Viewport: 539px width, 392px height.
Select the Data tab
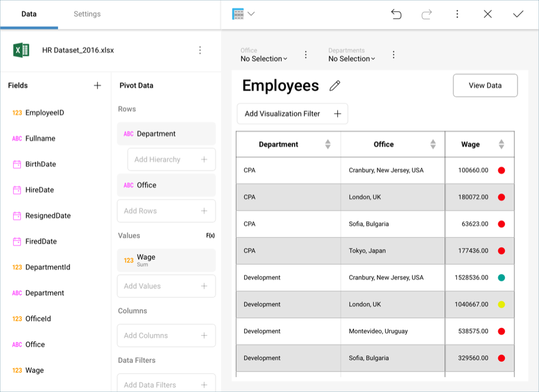coord(29,14)
